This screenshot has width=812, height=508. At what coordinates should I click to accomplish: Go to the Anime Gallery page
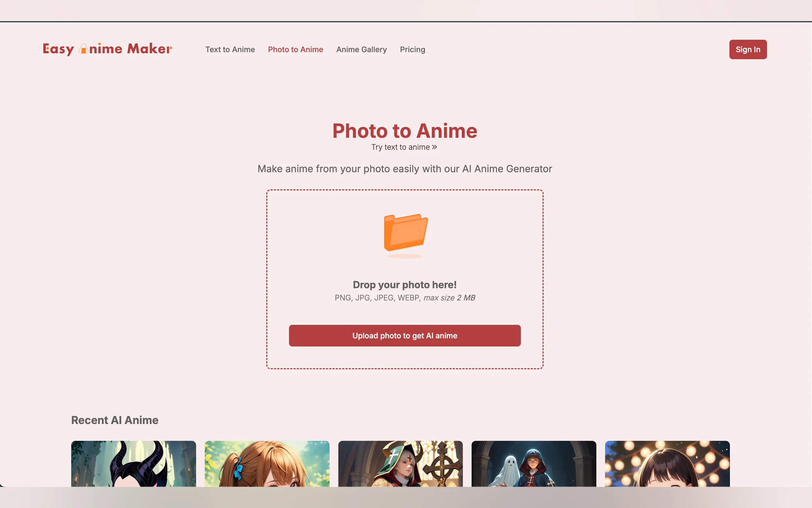361,49
